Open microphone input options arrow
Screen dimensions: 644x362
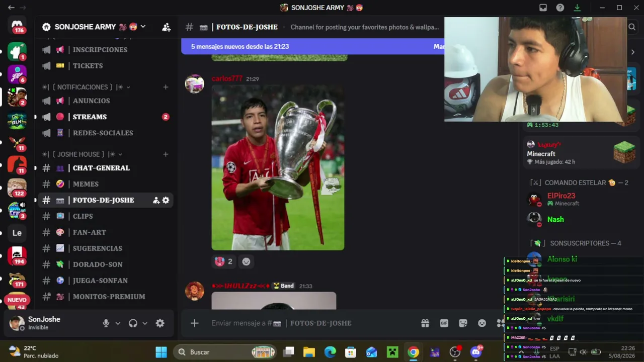118,323
